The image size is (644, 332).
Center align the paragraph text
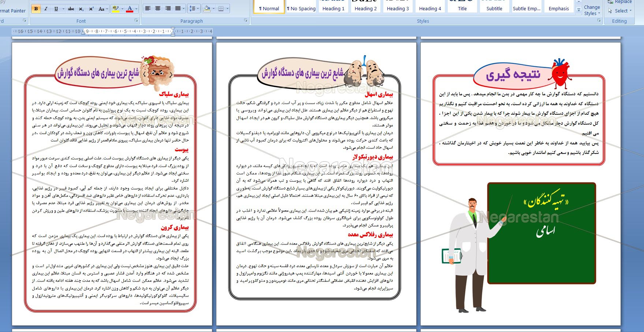click(158, 8)
